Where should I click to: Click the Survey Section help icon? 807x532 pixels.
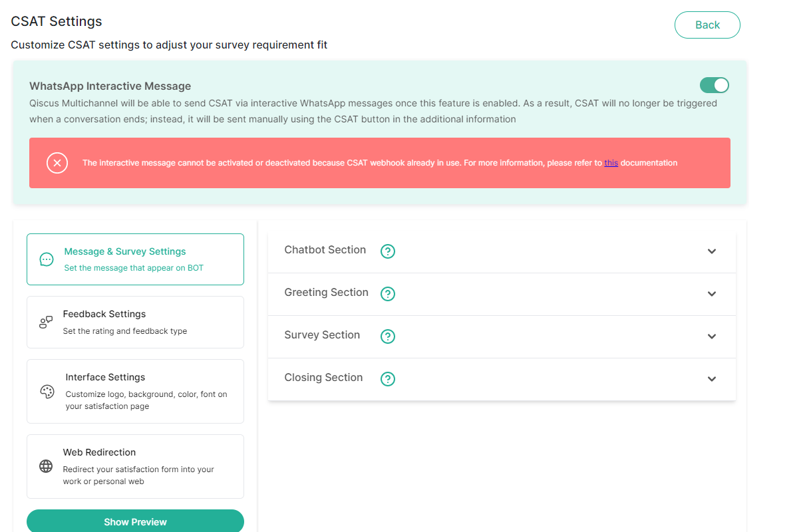pos(388,336)
